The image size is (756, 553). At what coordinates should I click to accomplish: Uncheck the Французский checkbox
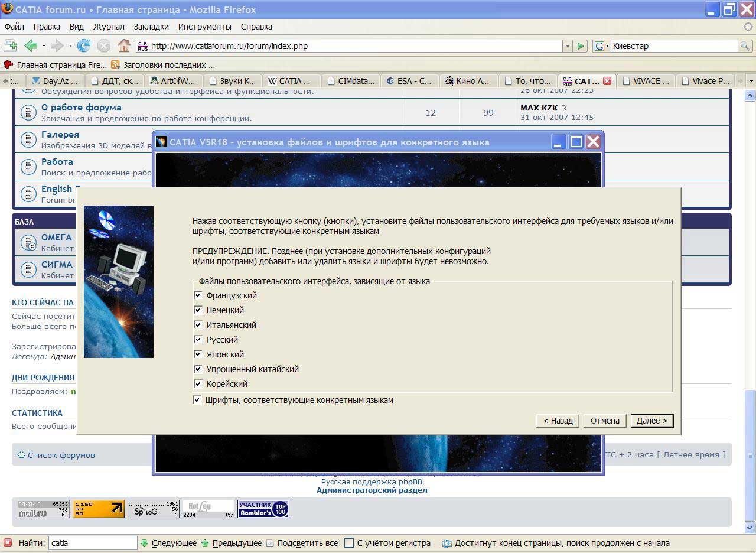(198, 295)
